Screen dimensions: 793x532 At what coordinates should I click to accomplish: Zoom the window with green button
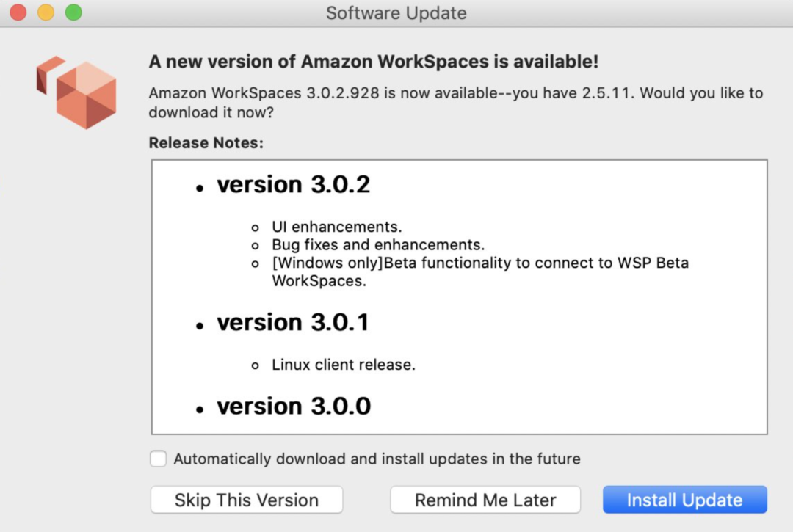click(x=74, y=12)
